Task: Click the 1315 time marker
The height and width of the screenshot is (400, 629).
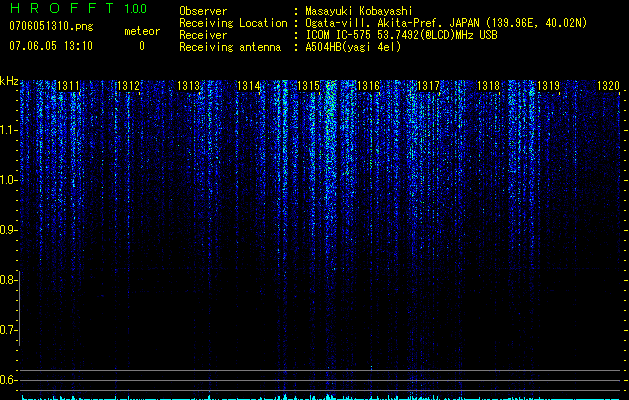Action: pos(308,86)
